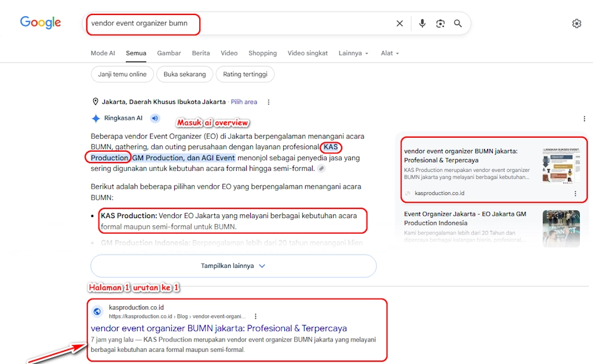The image size is (593, 364).
Task: Open thumbnail of GM Production source card
Action: click(561, 229)
